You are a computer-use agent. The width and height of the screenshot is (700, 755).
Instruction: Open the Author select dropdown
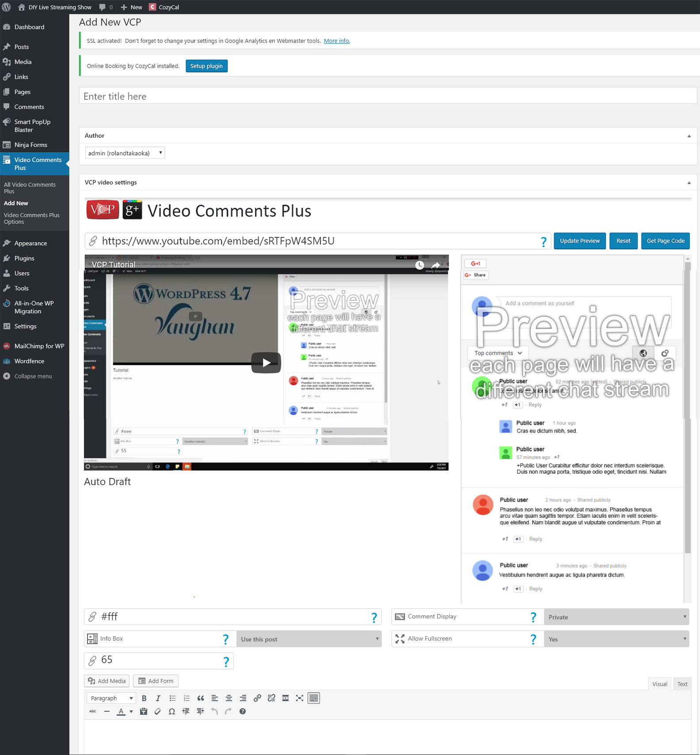click(125, 153)
